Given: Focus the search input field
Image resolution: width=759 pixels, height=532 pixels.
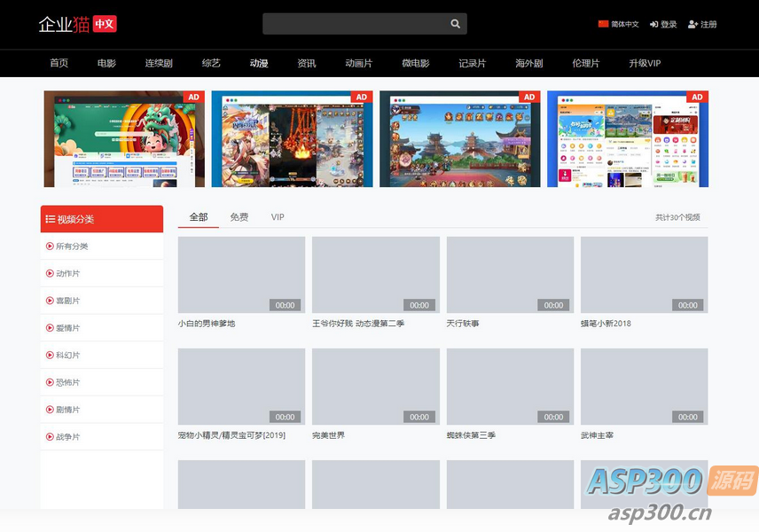Looking at the screenshot, I should [x=355, y=24].
